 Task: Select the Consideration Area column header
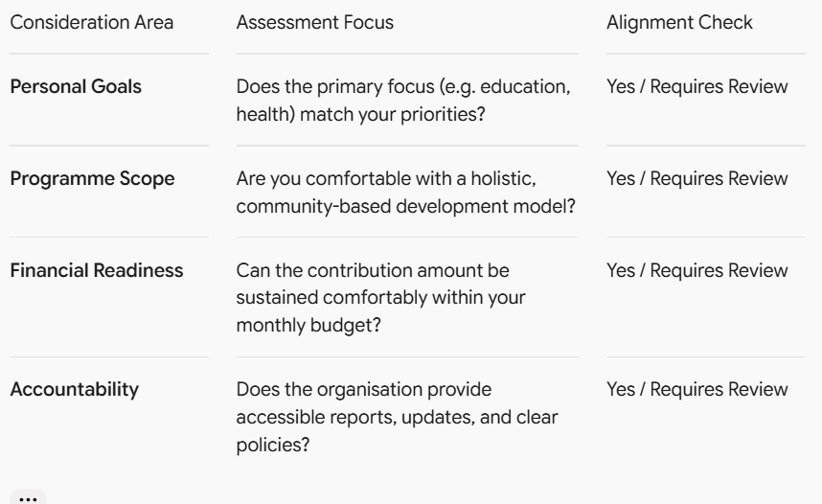[92, 23]
